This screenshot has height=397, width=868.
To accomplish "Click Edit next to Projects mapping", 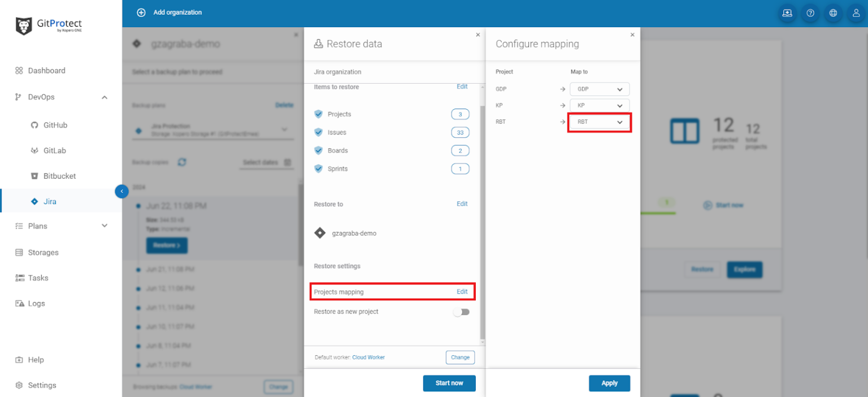I will click(x=462, y=292).
